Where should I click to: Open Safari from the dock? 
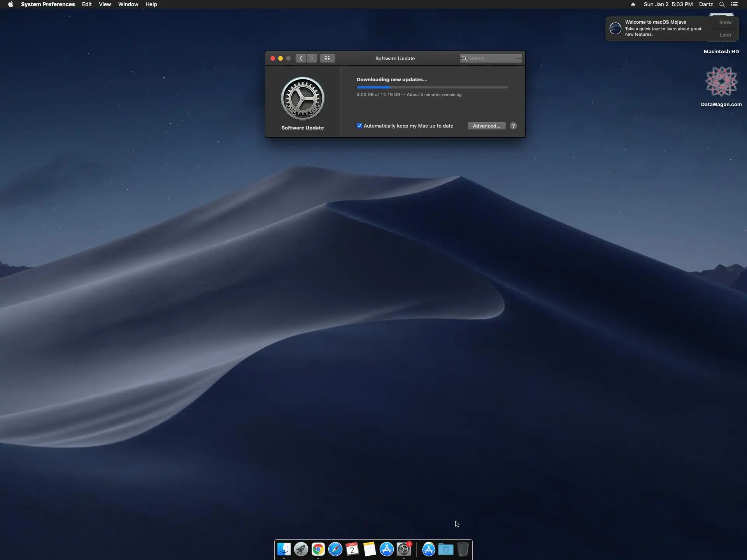[x=335, y=549]
